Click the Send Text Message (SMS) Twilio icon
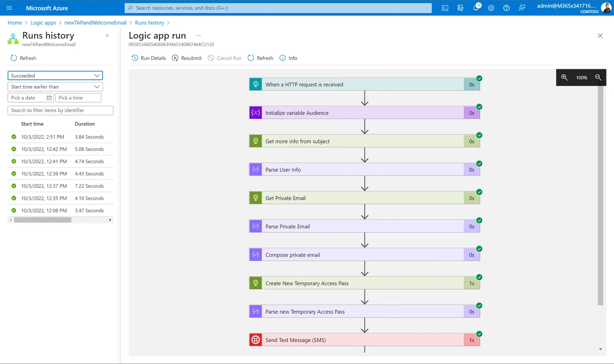 tap(255, 340)
